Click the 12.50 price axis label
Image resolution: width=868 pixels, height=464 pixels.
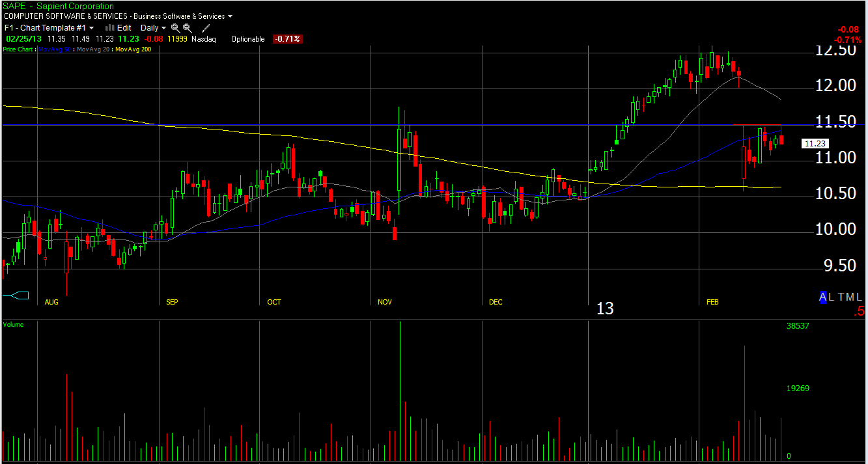836,51
